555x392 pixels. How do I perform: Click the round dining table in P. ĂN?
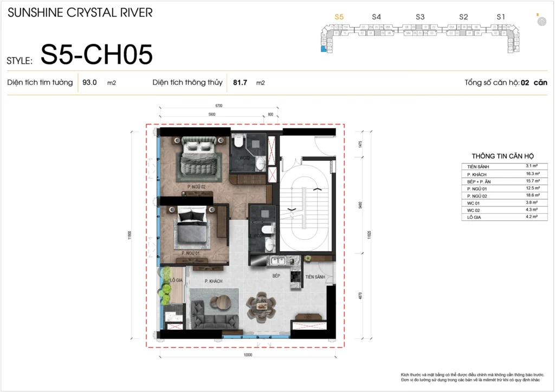coord(263,307)
